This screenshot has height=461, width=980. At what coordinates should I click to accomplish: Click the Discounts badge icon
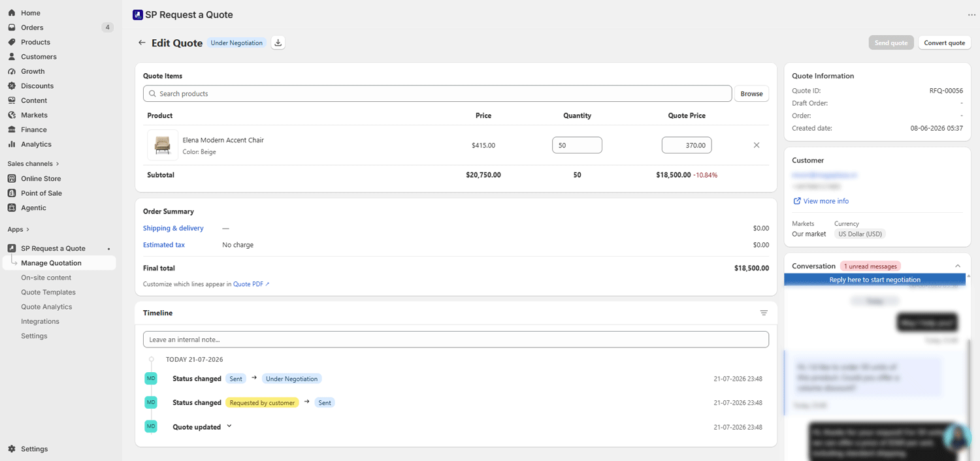(x=12, y=86)
